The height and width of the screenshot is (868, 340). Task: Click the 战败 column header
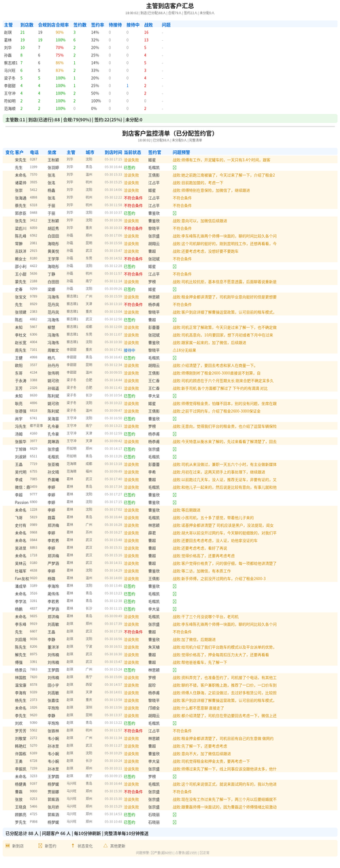pos(148,24)
